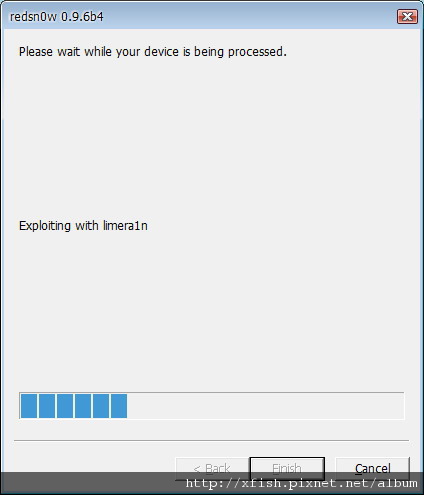Click the last filled blue progress block
The height and width of the screenshot is (495, 424).
(x=119, y=406)
